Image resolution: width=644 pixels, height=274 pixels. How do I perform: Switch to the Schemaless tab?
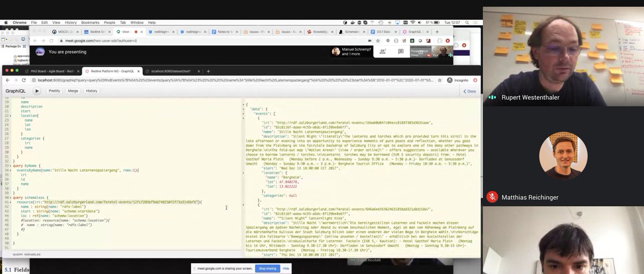[x=352, y=32]
